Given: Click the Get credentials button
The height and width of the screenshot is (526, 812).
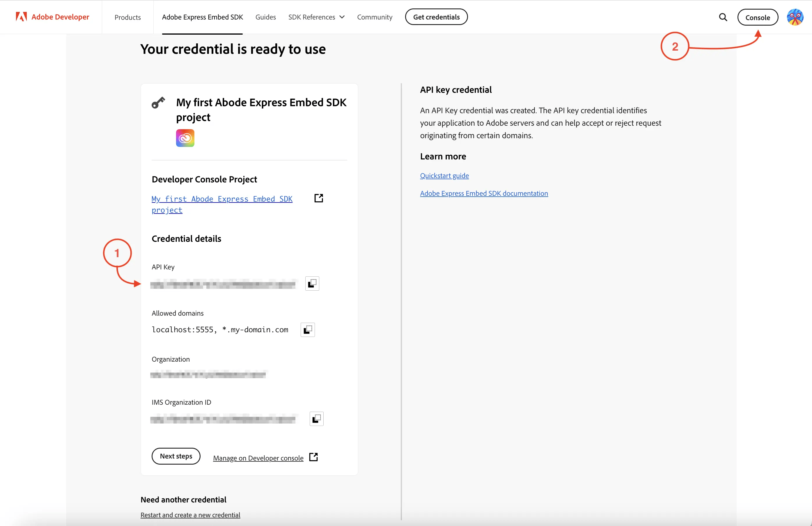Looking at the screenshot, I should [436, 17].
